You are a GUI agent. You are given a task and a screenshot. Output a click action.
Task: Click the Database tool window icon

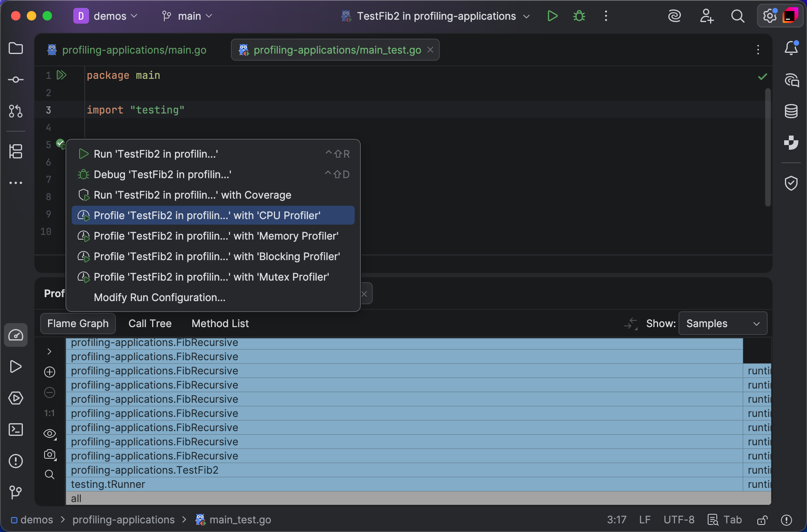(x=791, y=112)
